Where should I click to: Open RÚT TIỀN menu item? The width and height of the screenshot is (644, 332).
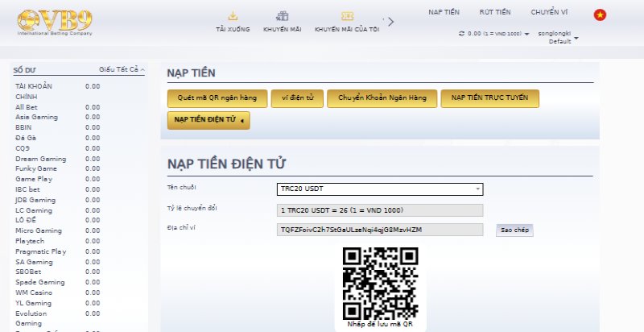[495, 12]
